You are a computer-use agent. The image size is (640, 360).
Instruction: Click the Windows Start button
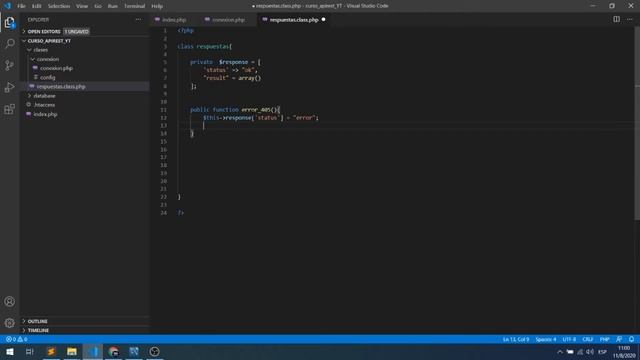(9, 351)
